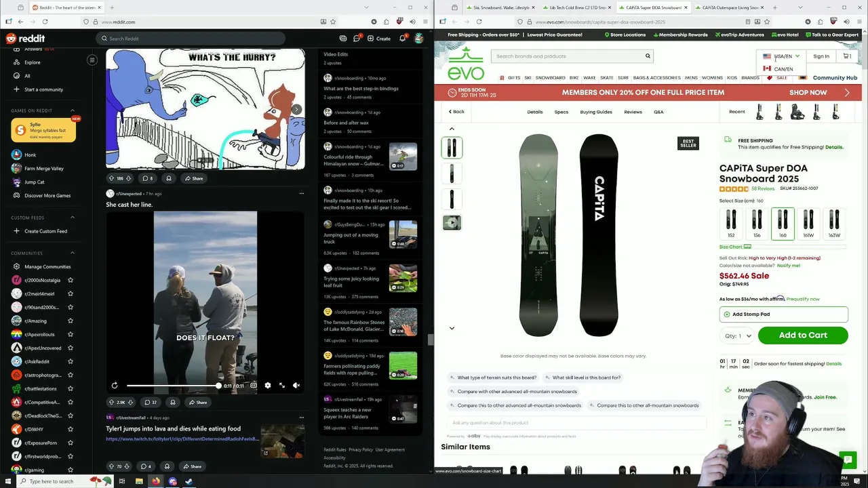This screenshot has width=868, height=488.
Task: Open options menu for 'She cast her line' post
Action: 302,194
